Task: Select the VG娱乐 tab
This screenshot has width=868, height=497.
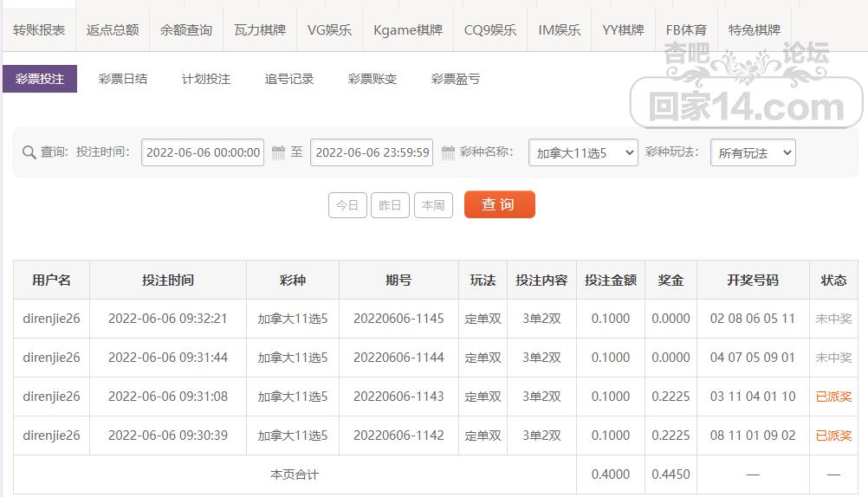Action: tap(329, 30)
